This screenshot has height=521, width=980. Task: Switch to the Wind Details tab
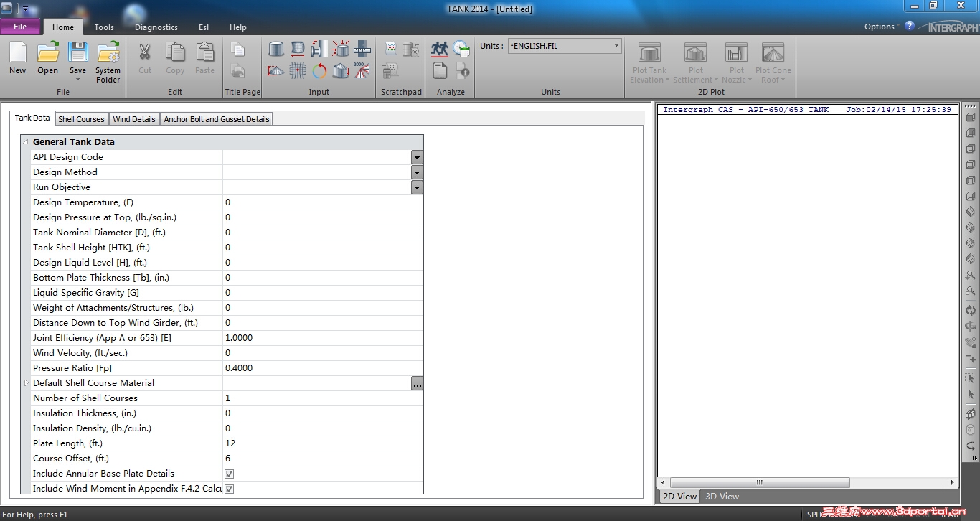134,119
